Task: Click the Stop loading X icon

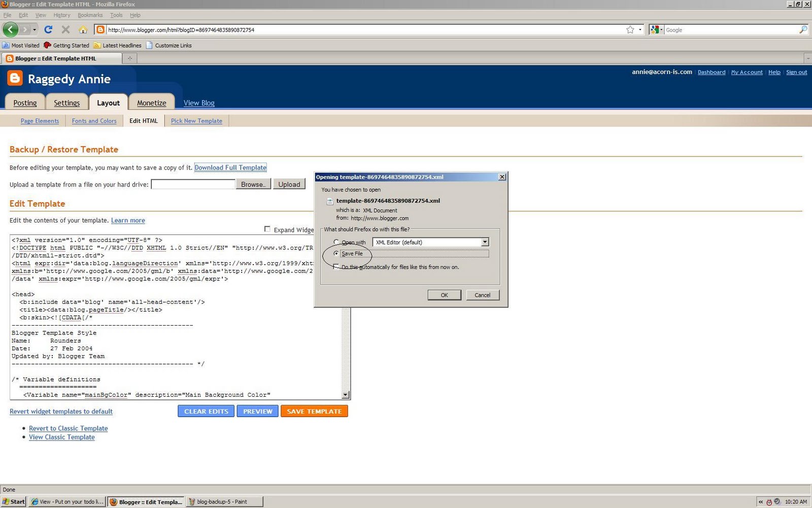Action: click(65, 29)
